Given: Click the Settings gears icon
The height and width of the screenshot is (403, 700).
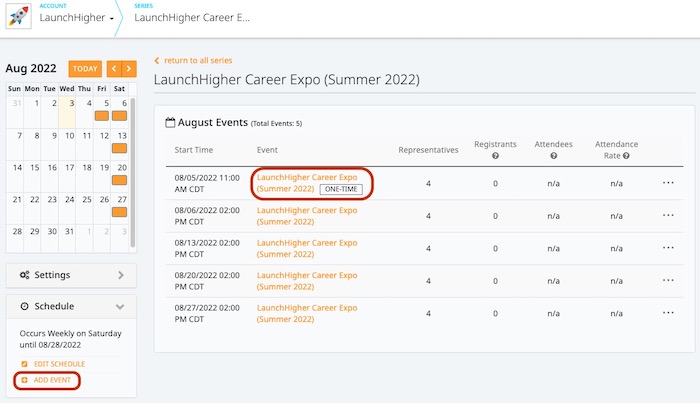Looking at the screenshot, I should click(x=25, y=275).
